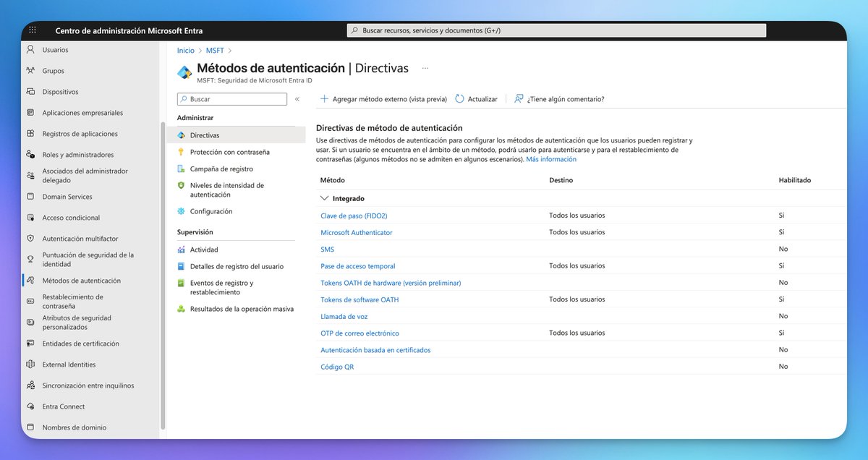Open the SMS method
Screen dimensions: 868x460
328,250
